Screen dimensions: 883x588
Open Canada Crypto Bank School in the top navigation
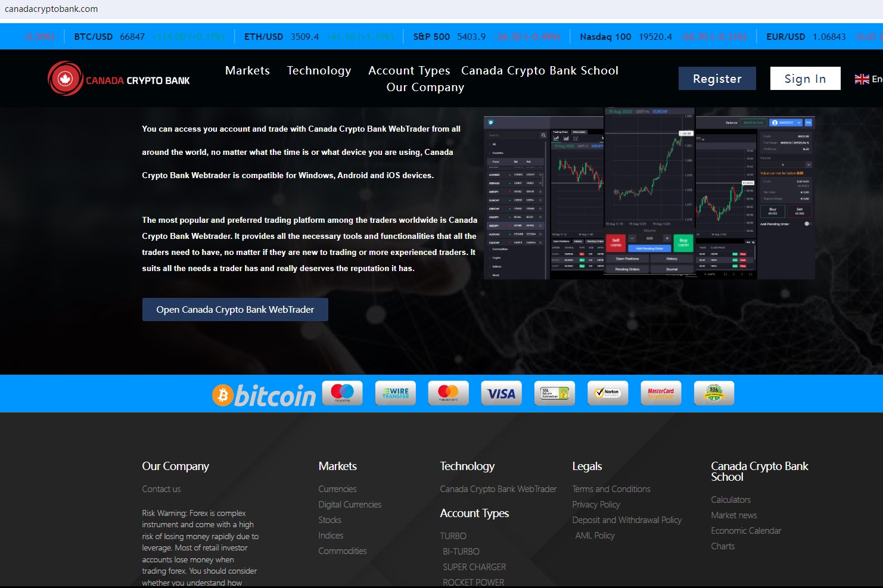[540, 70]
